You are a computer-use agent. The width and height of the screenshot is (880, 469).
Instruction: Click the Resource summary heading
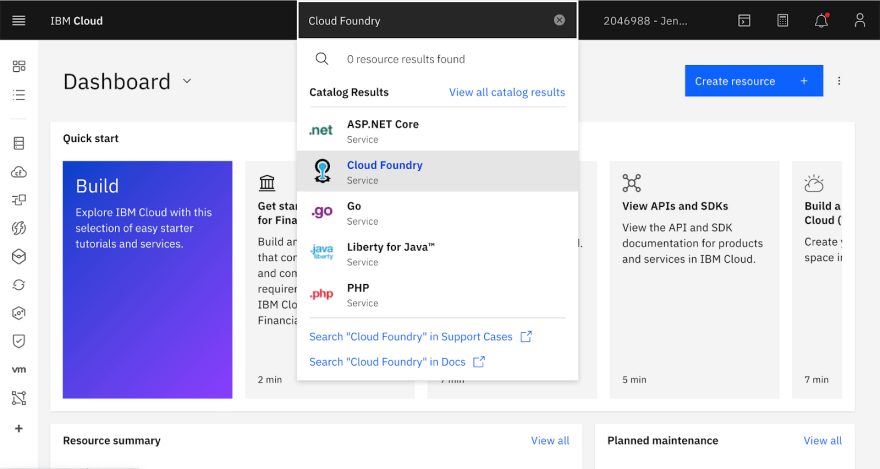click(x=112, y=440)
